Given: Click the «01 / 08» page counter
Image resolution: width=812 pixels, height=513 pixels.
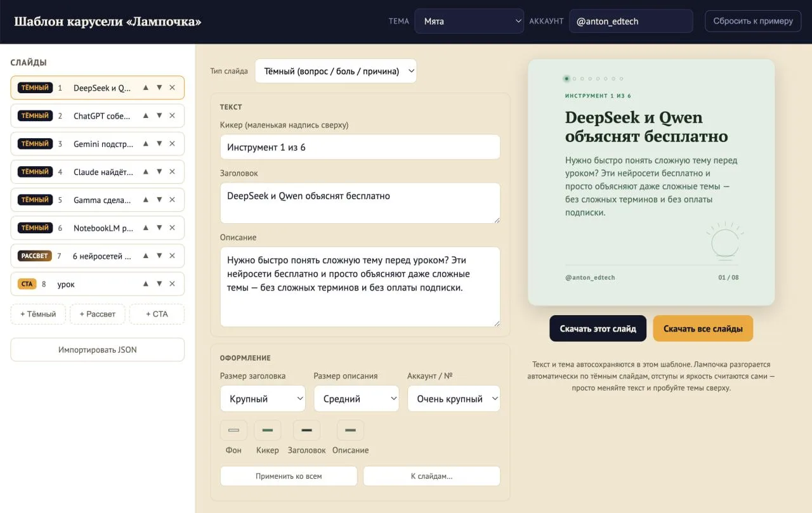Looking at the screenshot, I should [728, 277].
